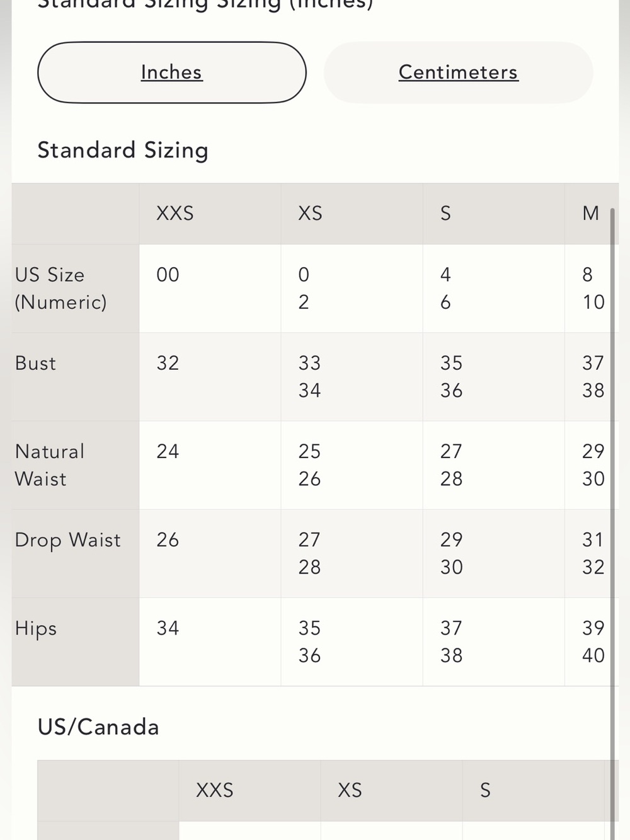Click the US Size (Numeric) row label
The height and width of the screenshot is (840, 630).
click(61, 289)
